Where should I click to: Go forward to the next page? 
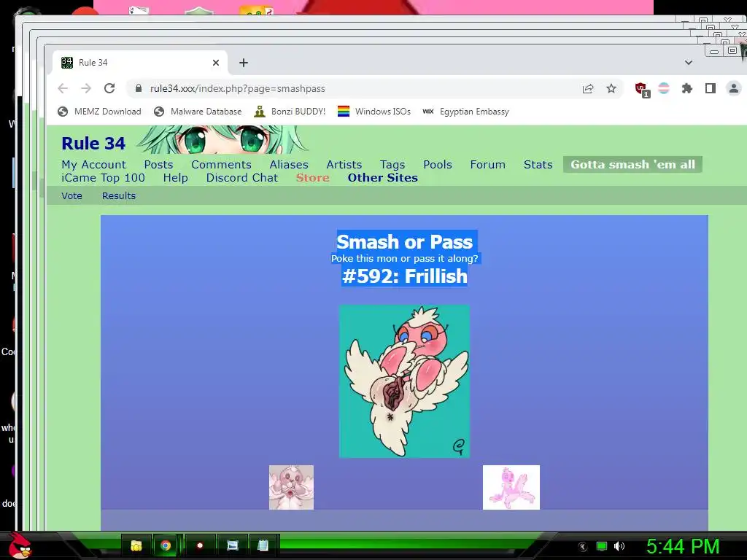[86, 88]
